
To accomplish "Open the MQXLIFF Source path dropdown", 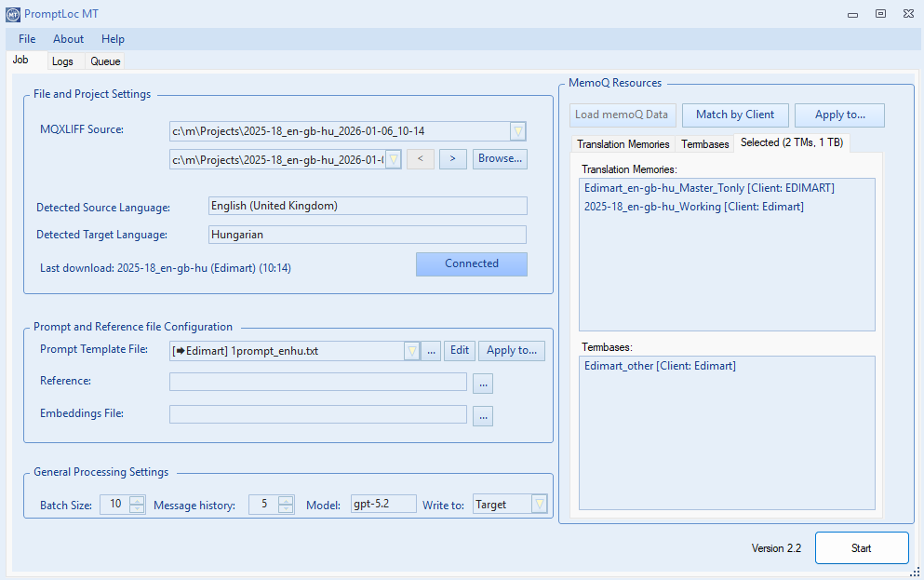I will pos(517,130).
